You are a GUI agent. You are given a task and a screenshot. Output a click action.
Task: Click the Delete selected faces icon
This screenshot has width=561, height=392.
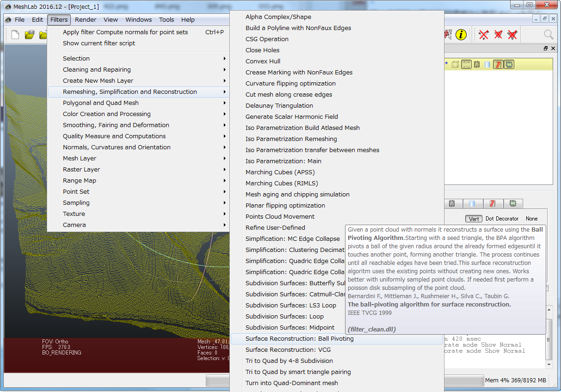(498, 35)
